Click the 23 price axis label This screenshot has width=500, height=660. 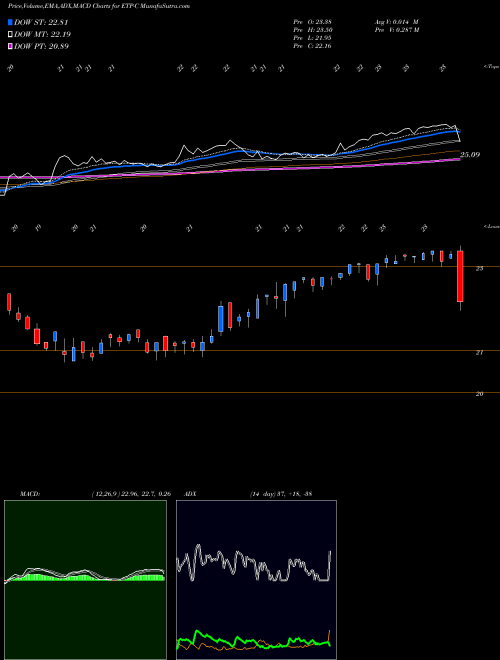point(479,269)
